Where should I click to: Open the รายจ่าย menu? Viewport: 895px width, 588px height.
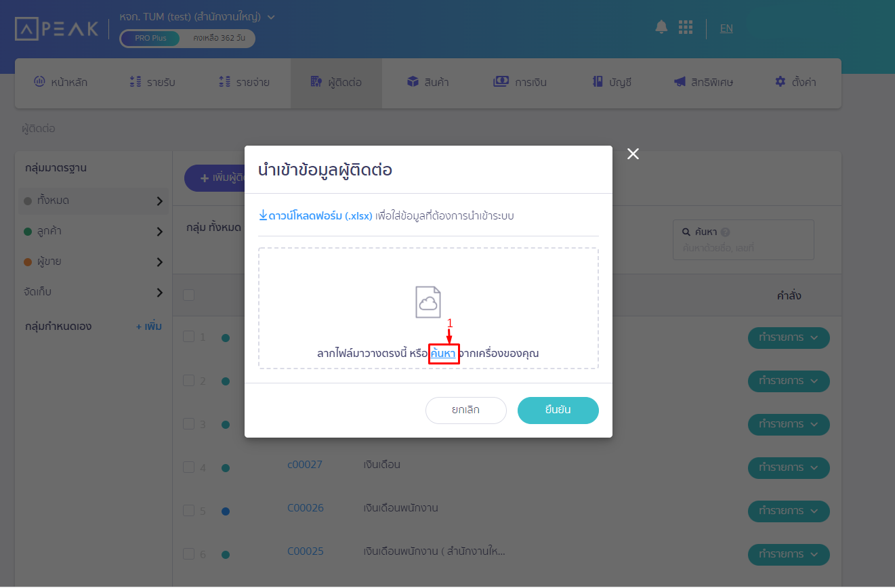[245, 83]
